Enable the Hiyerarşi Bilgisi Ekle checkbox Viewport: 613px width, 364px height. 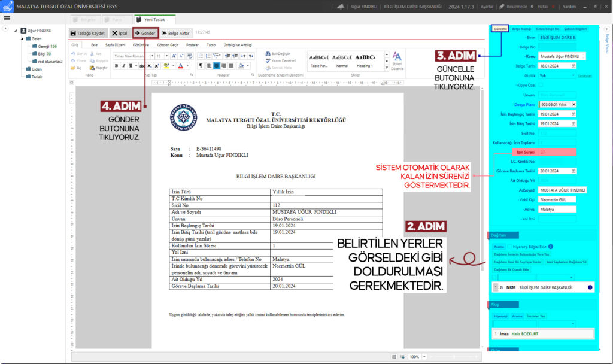[510, 246]
